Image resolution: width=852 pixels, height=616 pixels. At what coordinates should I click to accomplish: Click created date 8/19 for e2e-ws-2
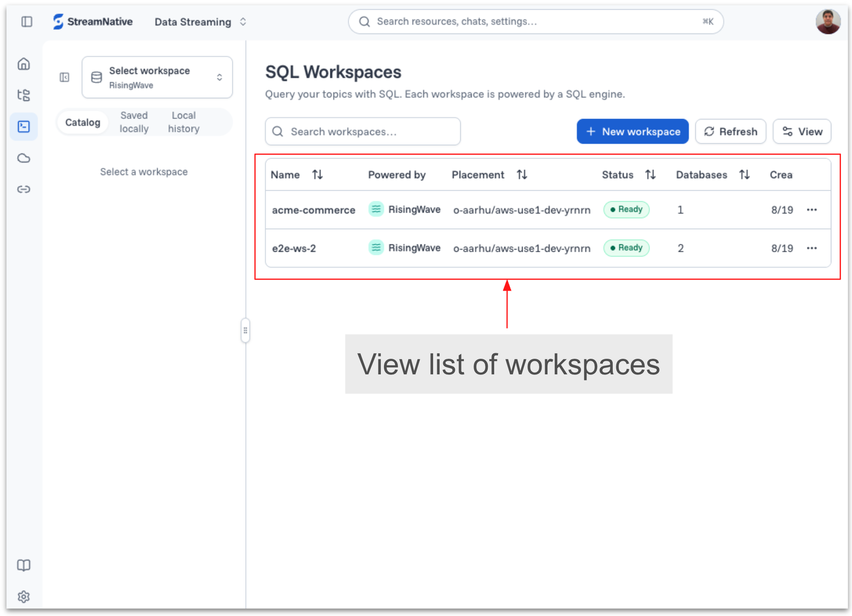coord(782,249)
